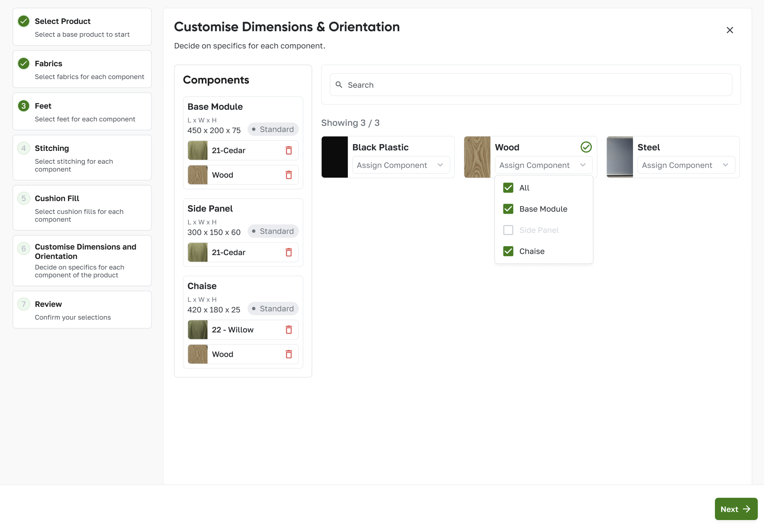Uncheck Base Module in dropdown list
Image resolution: width=764 pixels, height=532 pixels.
pos(508,209)
